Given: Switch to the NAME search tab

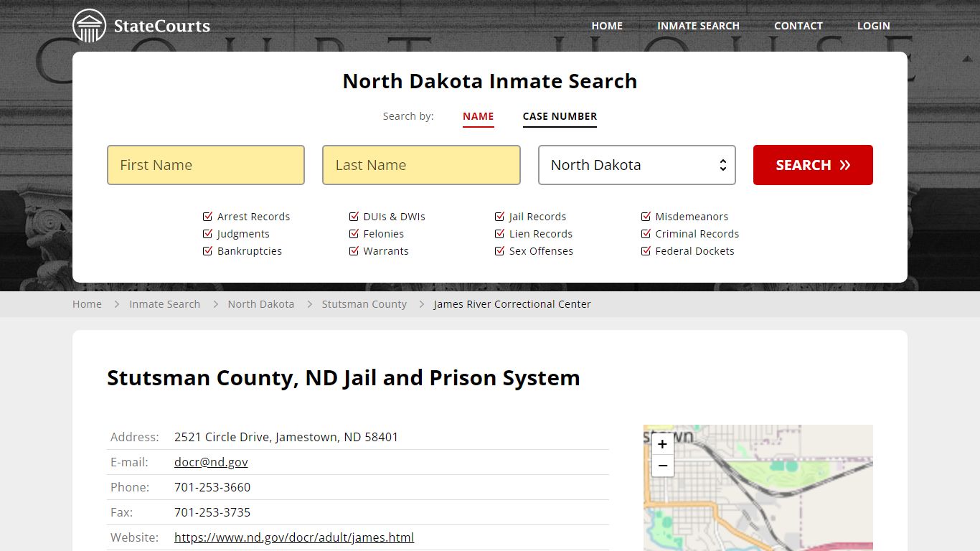Looking at the screenshot, I should (x=479, y=116).
